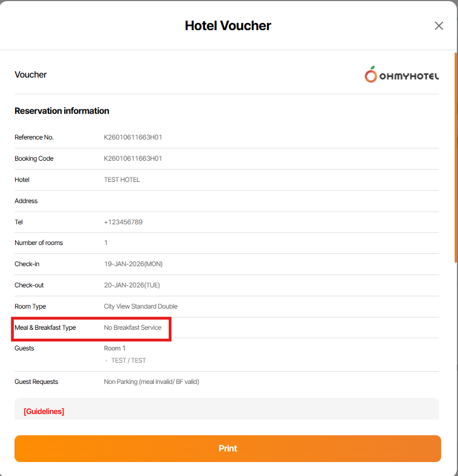
Task: Click the Non Parking guest request text
Action: tap(151, 382)
